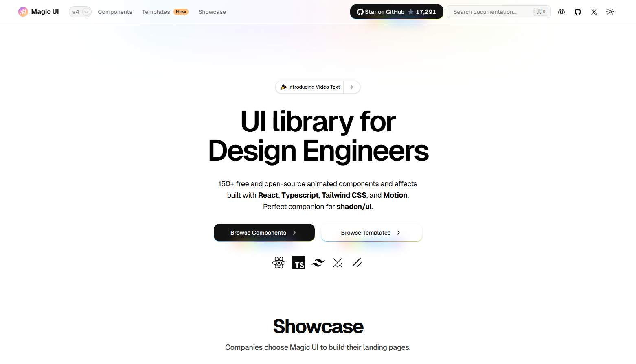The height and width of the screenshot is (364, 636).
Task: Toggle light/dark theme sun icon
Action: [610, 12]
